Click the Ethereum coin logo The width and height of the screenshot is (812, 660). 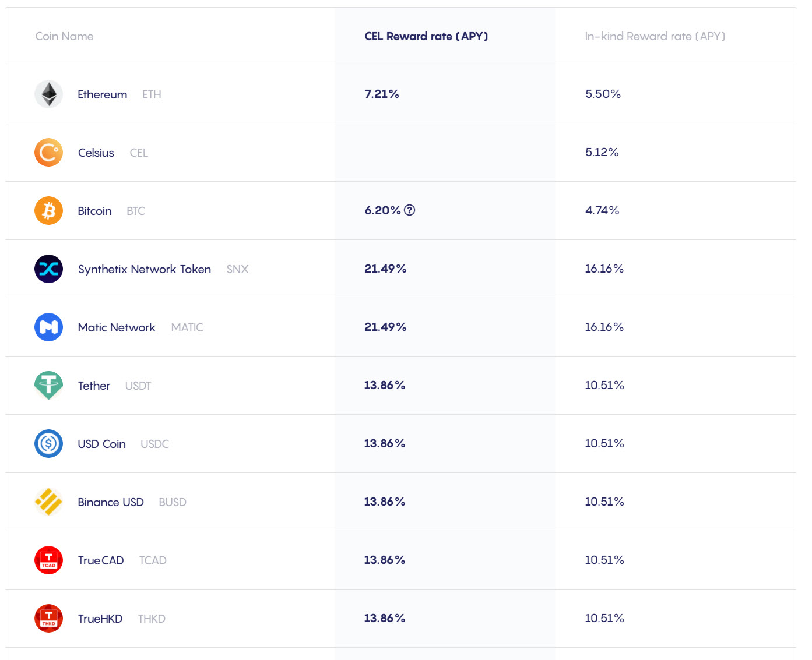pyautogui.click(x=48, y=94)
